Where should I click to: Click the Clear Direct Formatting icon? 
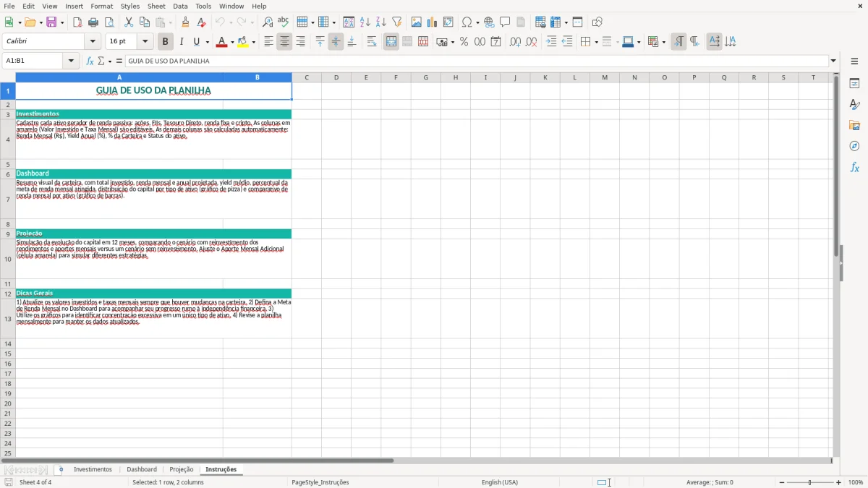coord(201,22)
